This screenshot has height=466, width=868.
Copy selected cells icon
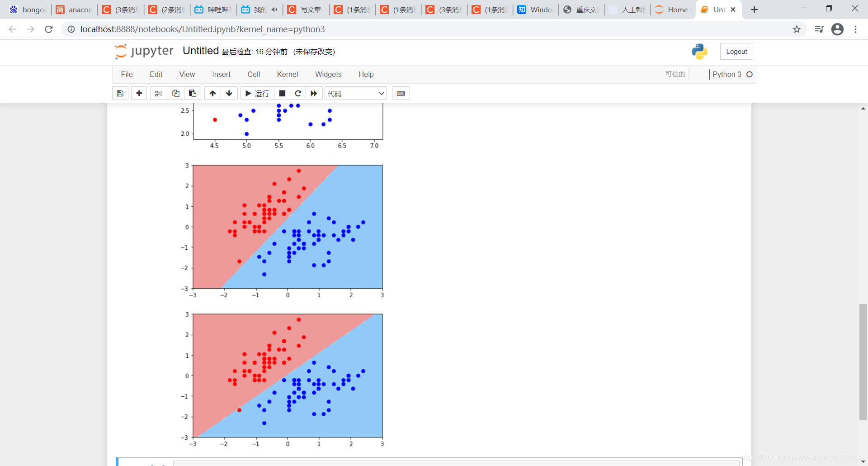coord(175,93)
